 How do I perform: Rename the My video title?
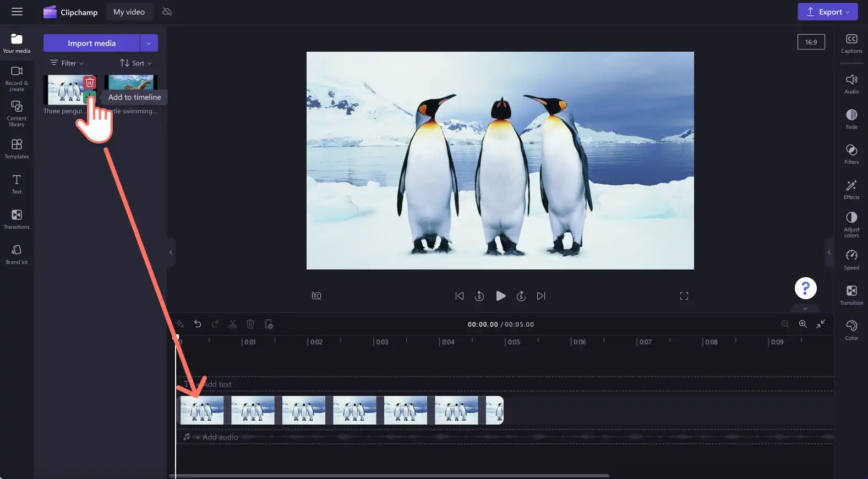(129, 12)
